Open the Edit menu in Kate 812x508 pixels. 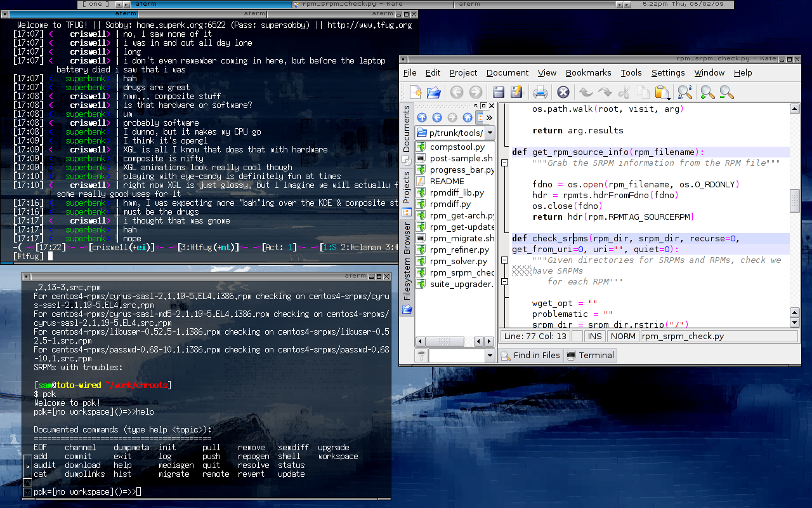[x=433, y=72]
